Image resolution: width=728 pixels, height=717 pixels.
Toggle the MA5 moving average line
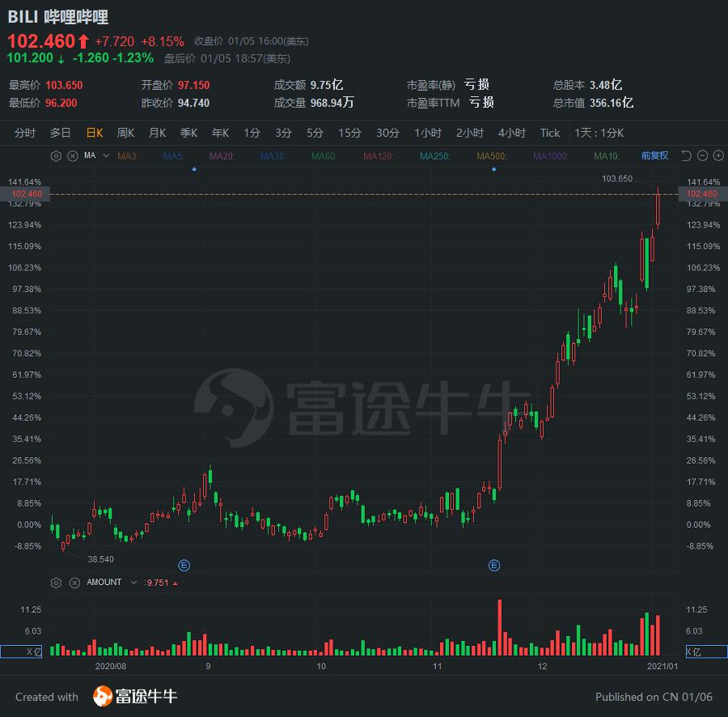click(173, 156)
